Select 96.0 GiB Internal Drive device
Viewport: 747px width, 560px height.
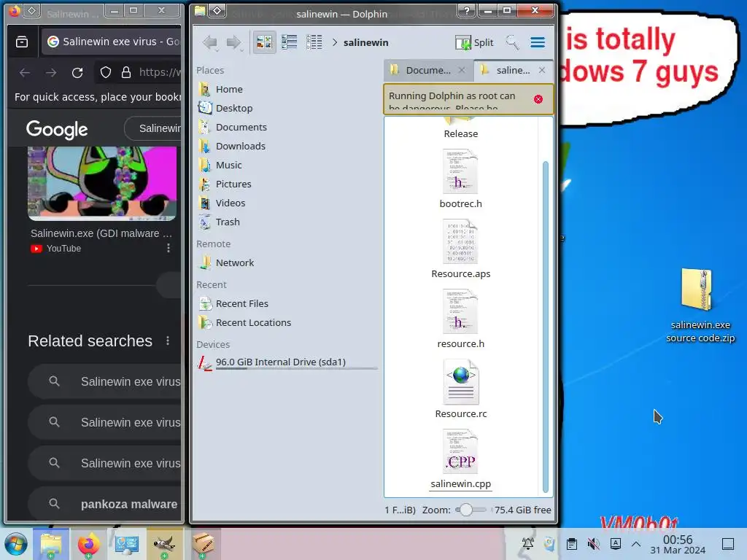[x=286, y=362]
